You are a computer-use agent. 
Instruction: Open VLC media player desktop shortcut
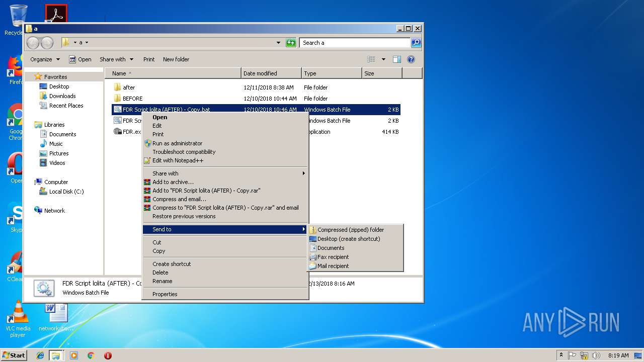[x=18, y=319]
